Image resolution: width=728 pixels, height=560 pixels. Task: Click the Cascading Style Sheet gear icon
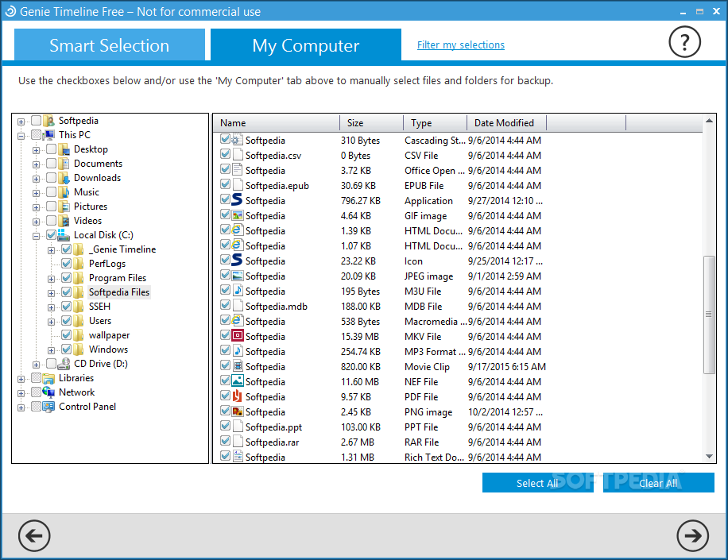point(238,139)
